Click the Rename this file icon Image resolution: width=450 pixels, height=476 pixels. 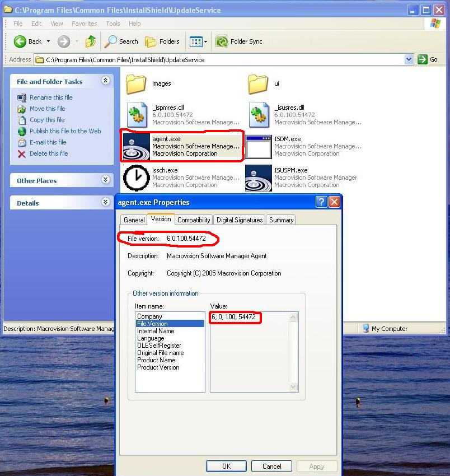21,98
